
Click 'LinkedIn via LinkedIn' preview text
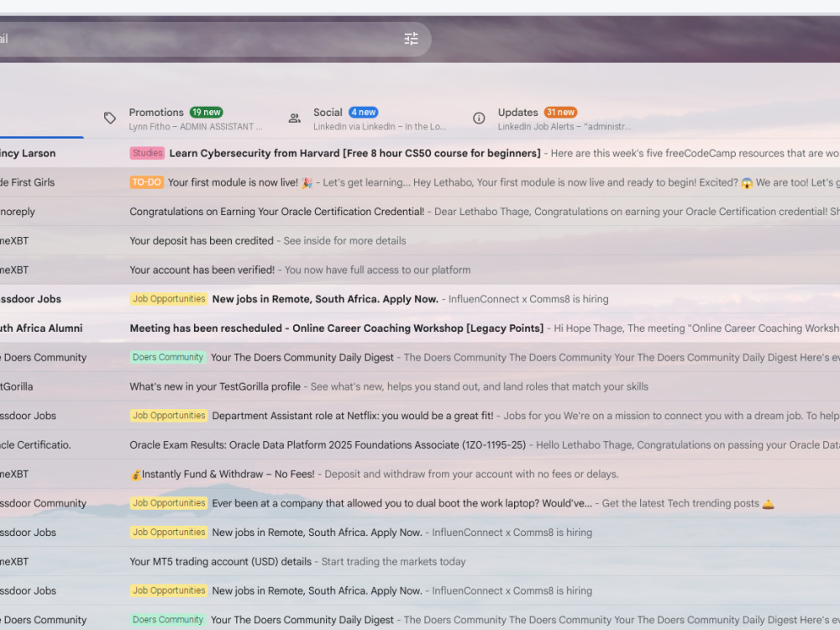(380, 127)
